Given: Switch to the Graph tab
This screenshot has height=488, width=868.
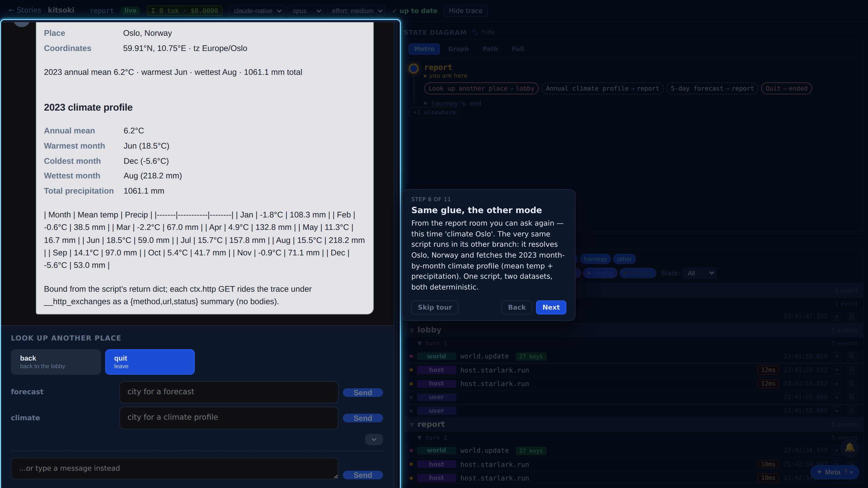Looking at the screenshot, I should (x=458, y=49).
